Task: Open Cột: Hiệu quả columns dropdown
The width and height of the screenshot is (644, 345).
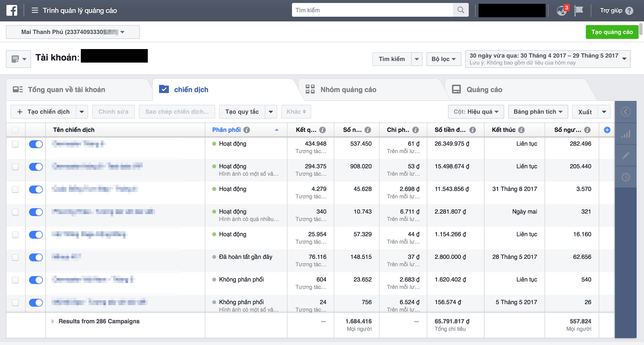Action: pyautogui.click(x=476, y=112)
